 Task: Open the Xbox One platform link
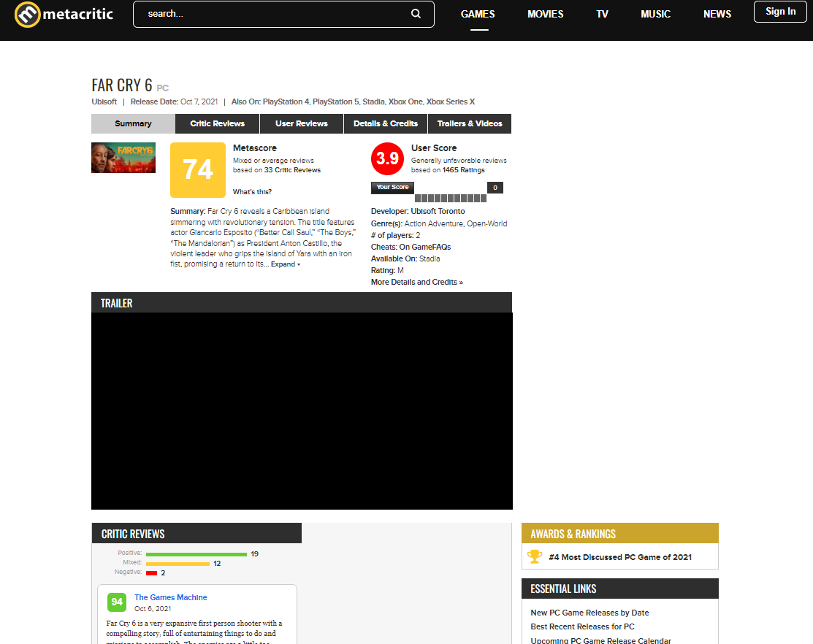(x=405, y=101)
